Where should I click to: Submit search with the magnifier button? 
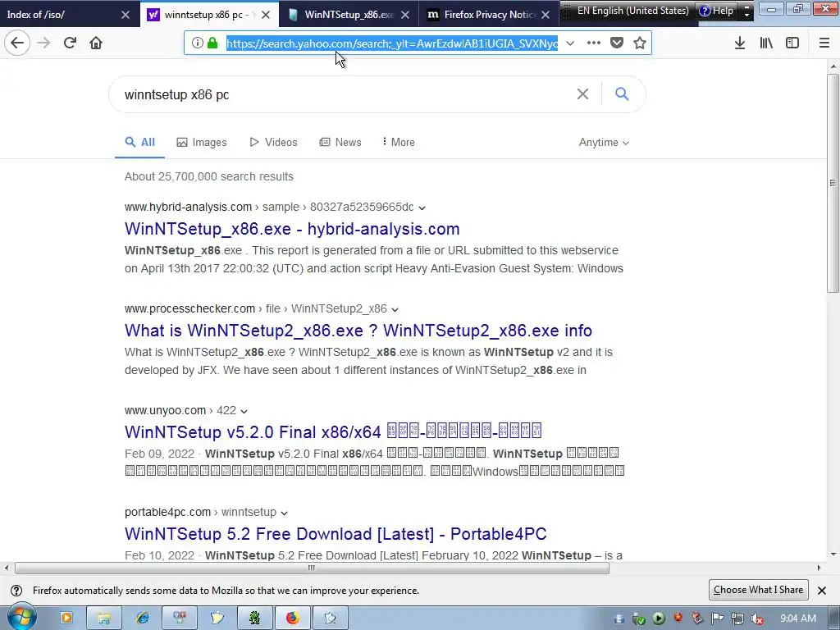click(x=622, y=94)
